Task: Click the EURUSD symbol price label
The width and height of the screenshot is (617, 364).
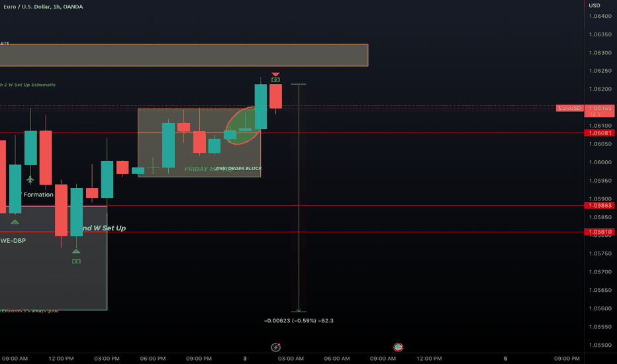Action: (569, 108)
